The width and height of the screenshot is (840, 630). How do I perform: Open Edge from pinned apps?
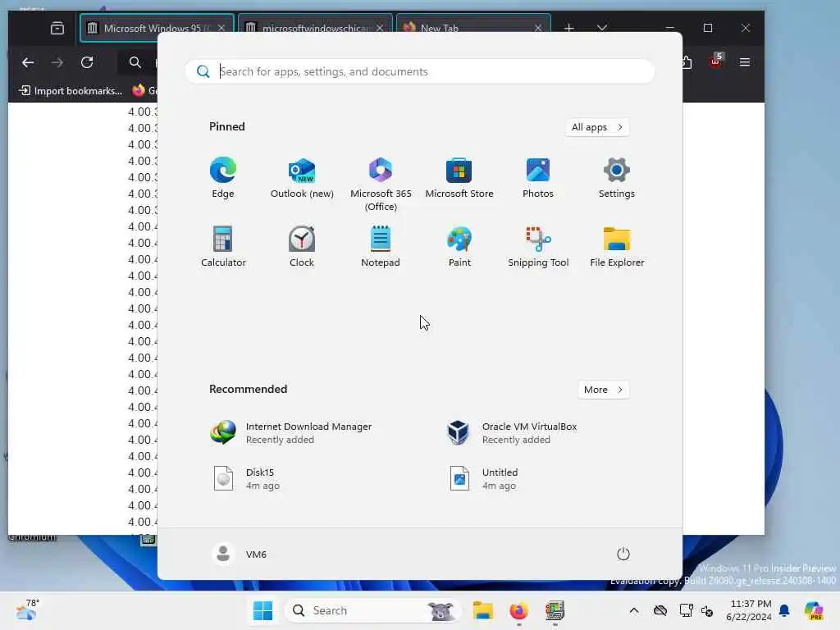(223, 178)
